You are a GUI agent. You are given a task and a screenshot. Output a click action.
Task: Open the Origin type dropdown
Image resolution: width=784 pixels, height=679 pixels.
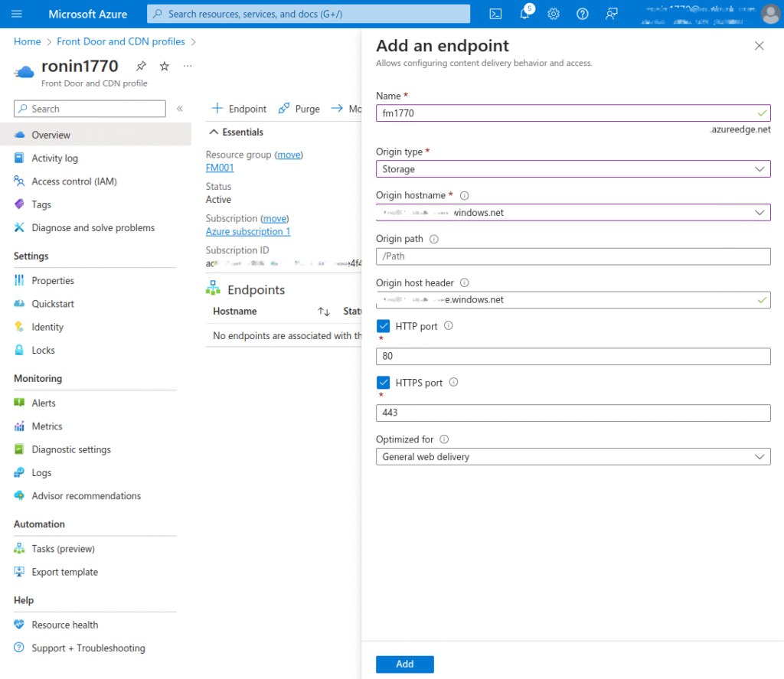click(573, 169)
